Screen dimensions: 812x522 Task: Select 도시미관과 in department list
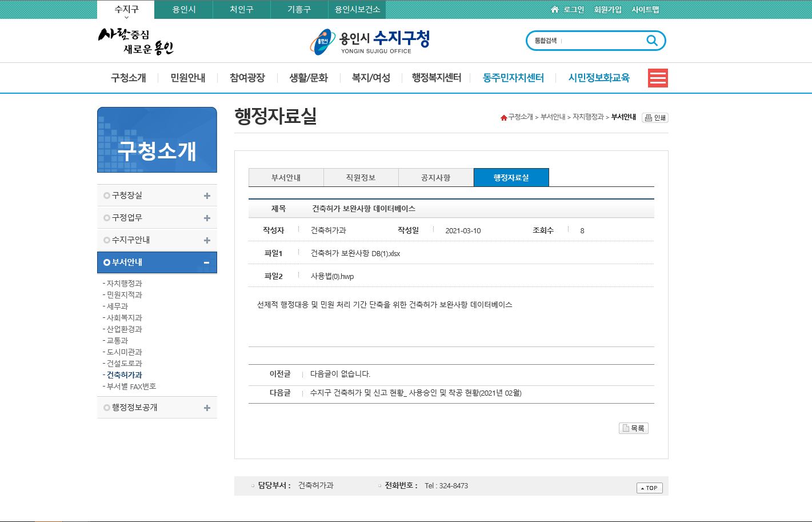[x=124, y=352]
